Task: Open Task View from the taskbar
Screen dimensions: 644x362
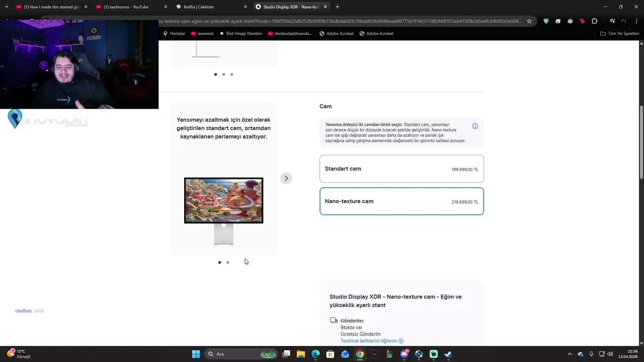Action: (x=286, y=354)
